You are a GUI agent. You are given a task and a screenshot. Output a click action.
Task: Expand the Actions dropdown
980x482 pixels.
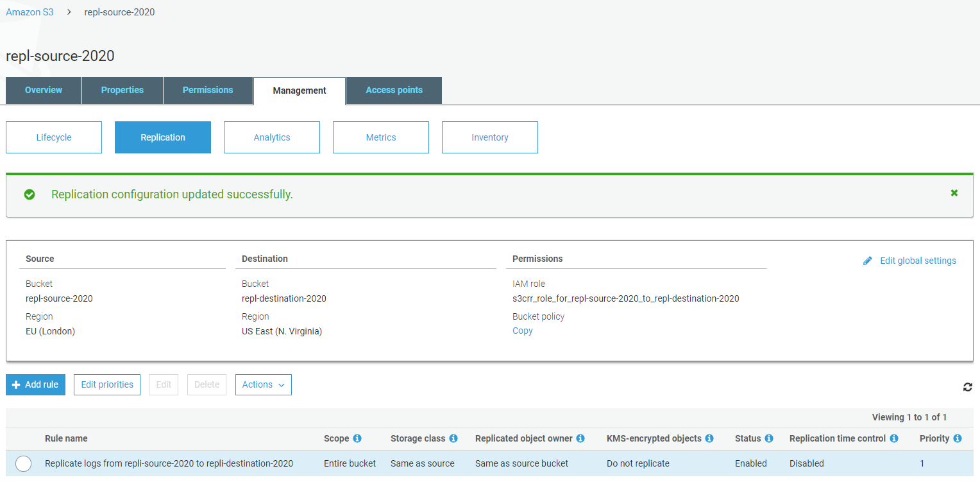click(x=264, y=385)
